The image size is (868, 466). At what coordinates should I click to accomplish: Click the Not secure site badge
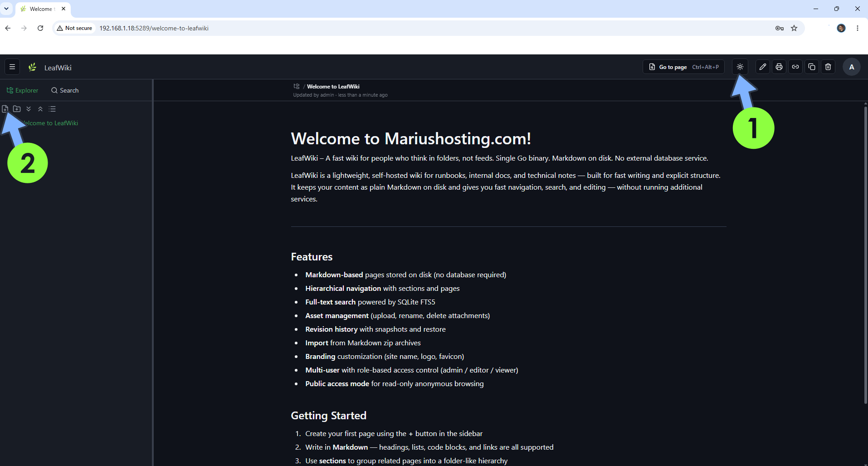[x=74, y=28]
